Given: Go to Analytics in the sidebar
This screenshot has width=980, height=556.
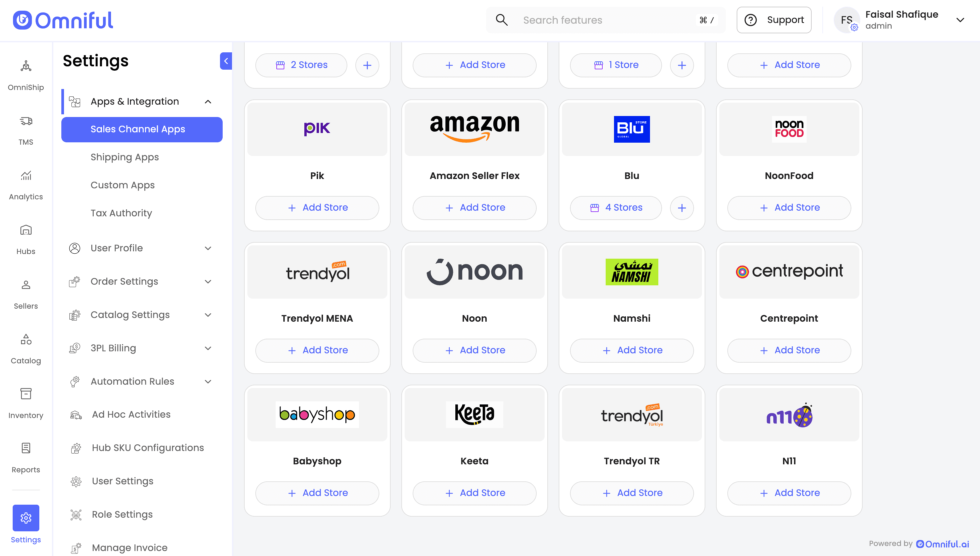Looking at the screenshot, I should click(x=26, y=185).
